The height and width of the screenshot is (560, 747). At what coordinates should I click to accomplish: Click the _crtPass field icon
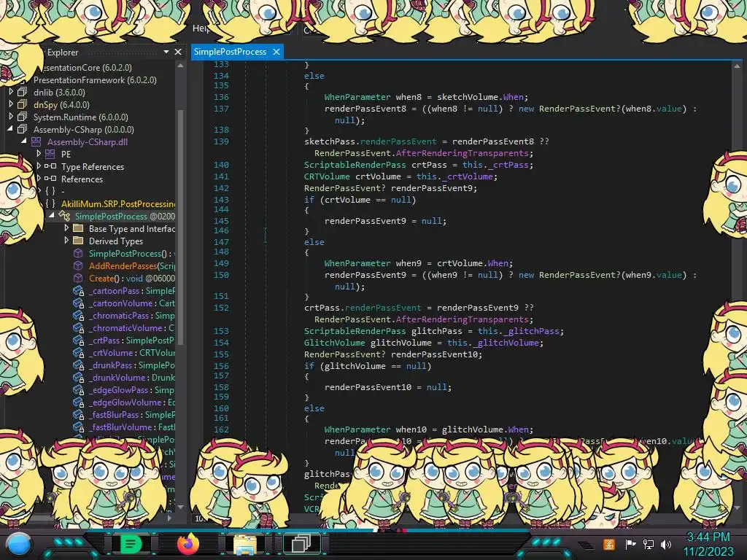[78, 340]
